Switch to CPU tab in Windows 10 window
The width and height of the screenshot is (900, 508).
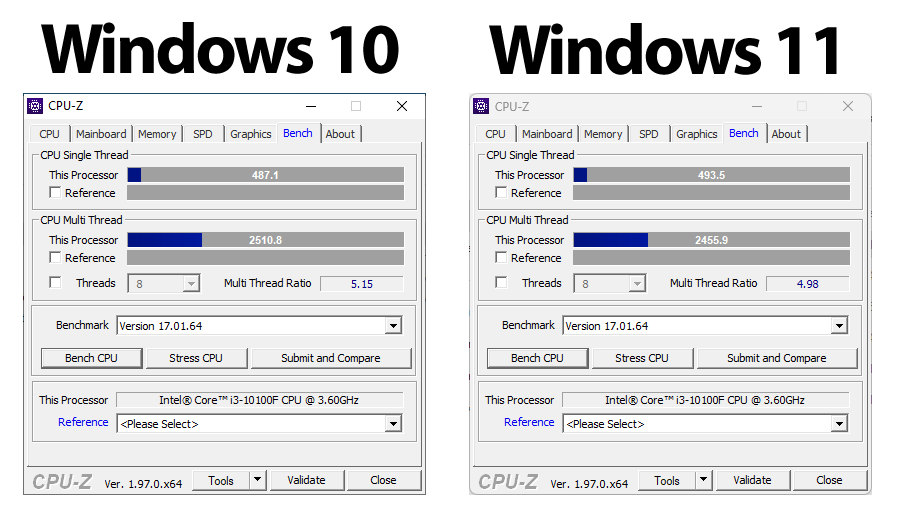coord(49,134)
